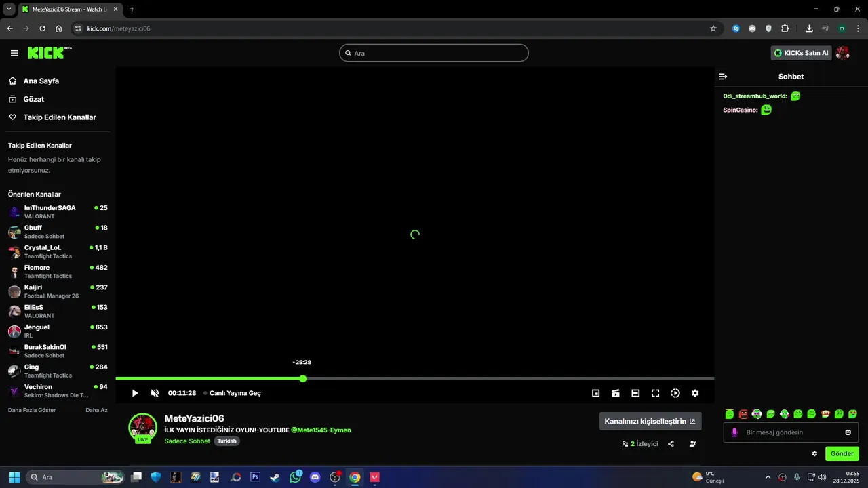The image size is (868, 488).
Task: Open playback speed control icon
Action: tap(675, 393)
